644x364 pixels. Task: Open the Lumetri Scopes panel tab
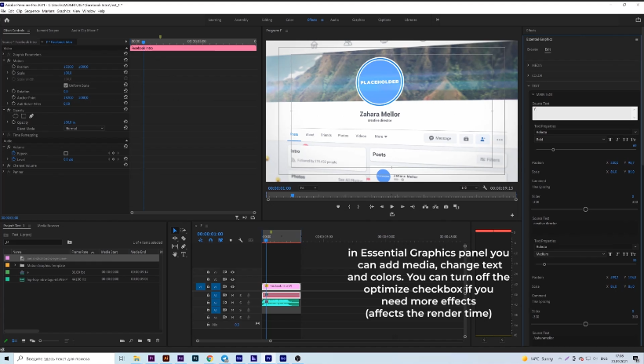[48, 31]
